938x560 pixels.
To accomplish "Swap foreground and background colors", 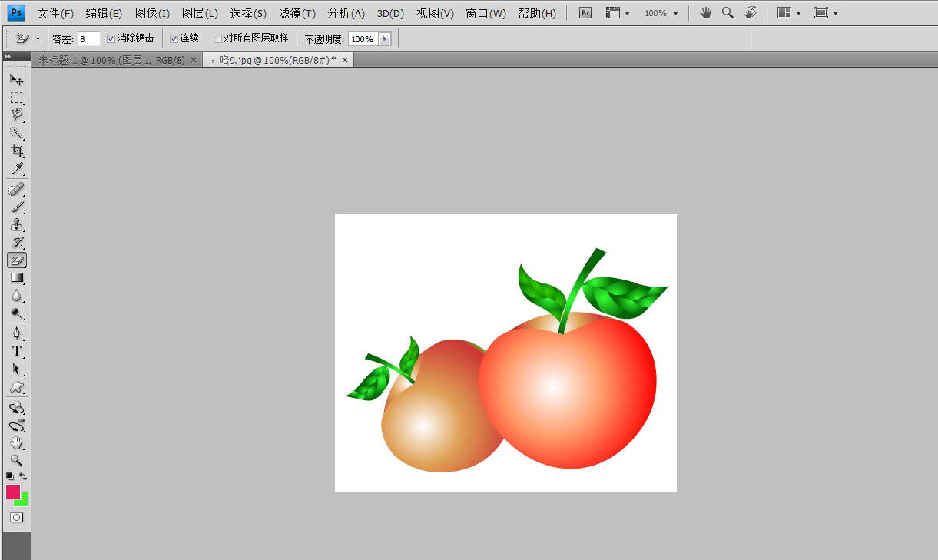I will [23, 476].
